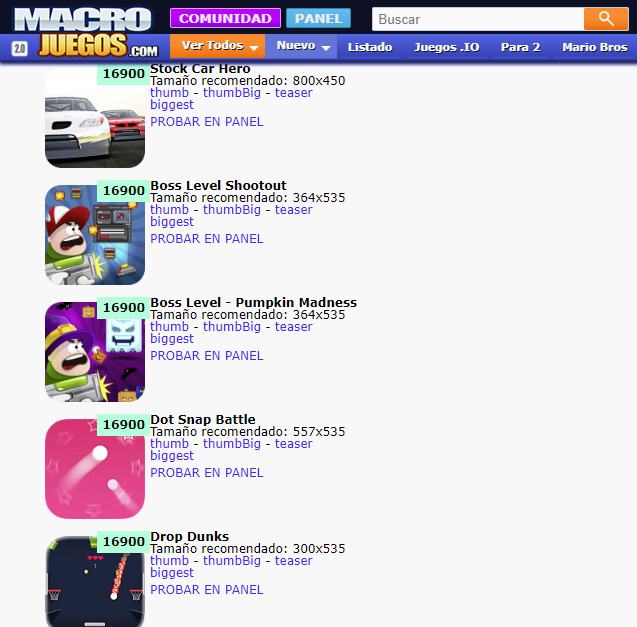Click the Boss Level - Pumpkin Madness title
Image resolution: width=637 pixels, height=627 pixels.
(x=254, y=303)
